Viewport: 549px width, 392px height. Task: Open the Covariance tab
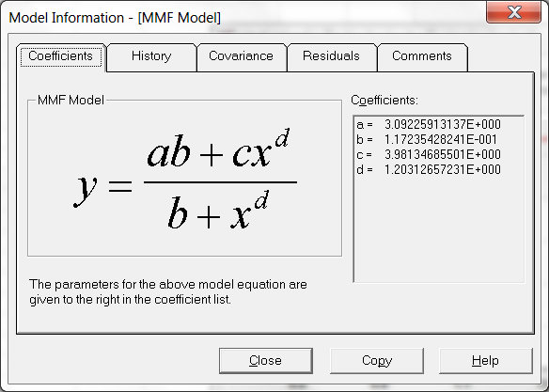(x=242, y=57)
